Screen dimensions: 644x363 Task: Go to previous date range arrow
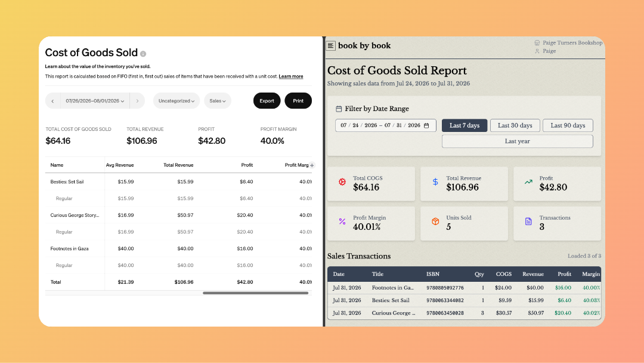[52, 101]
